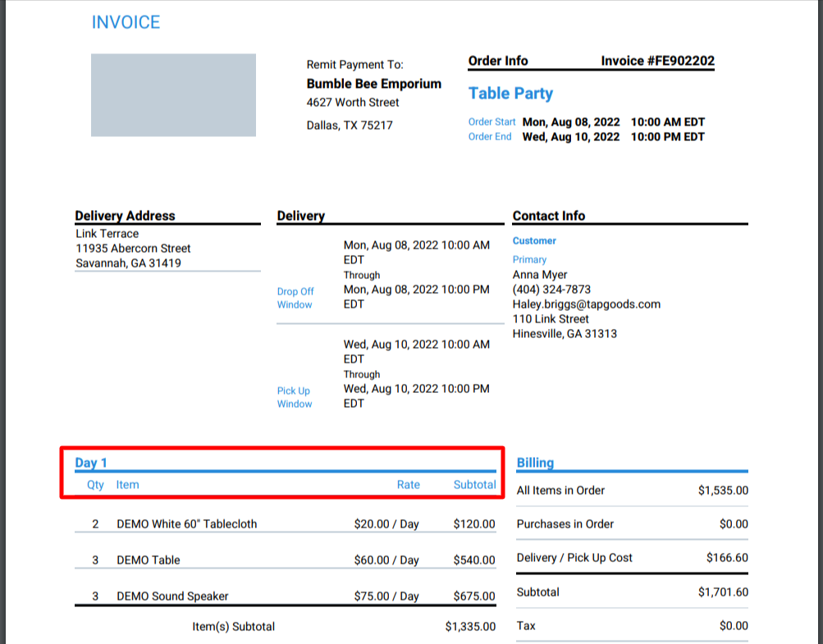
Task: Click the $1,535.00 billing amount
Action: click(x=723, y=491)
